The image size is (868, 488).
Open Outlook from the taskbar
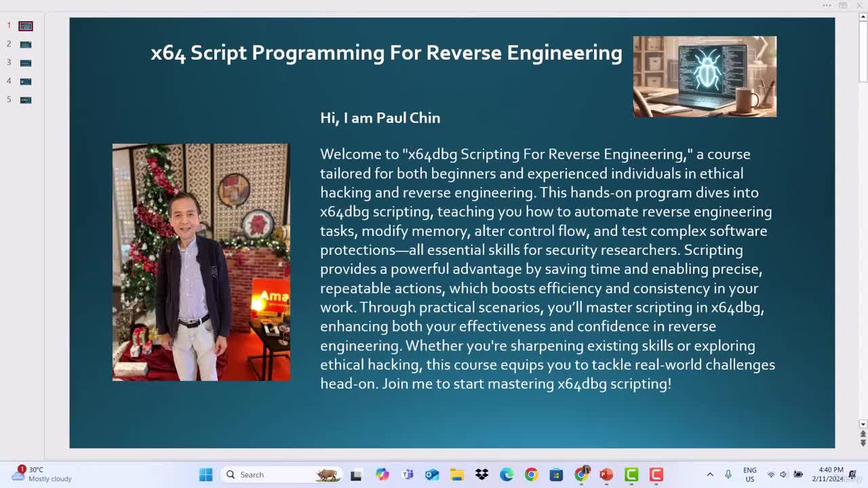pyautogui.click(x=432, y=474)
